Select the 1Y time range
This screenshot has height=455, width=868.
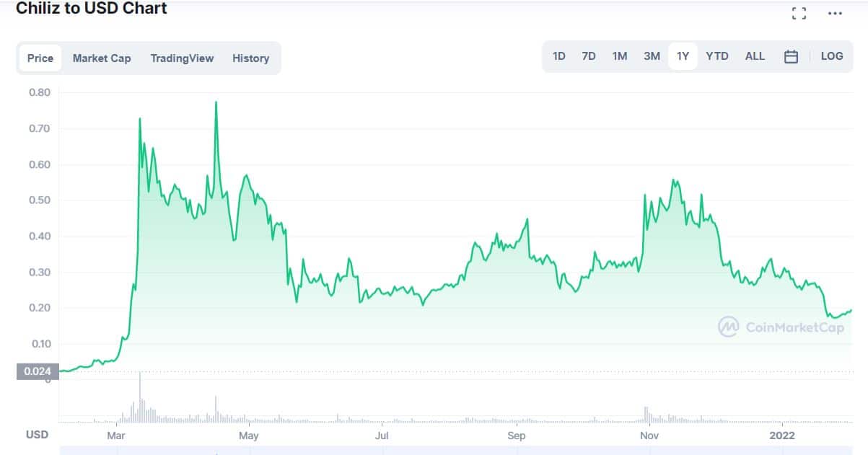[683, 56]
